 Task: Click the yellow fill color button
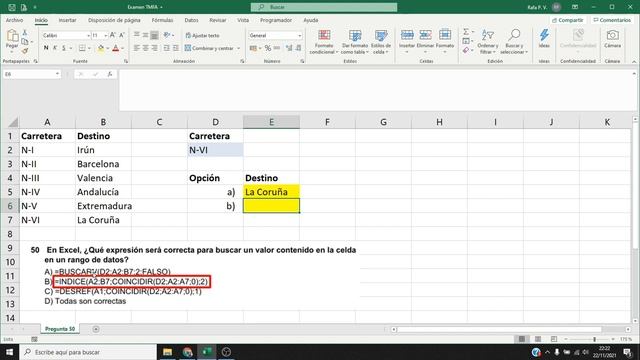coord(101,49)
